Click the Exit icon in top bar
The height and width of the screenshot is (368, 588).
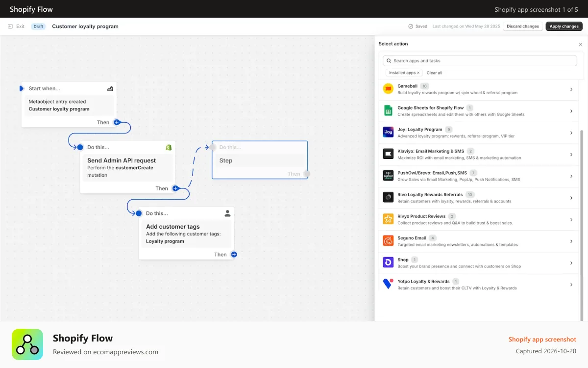coord(10,26)
